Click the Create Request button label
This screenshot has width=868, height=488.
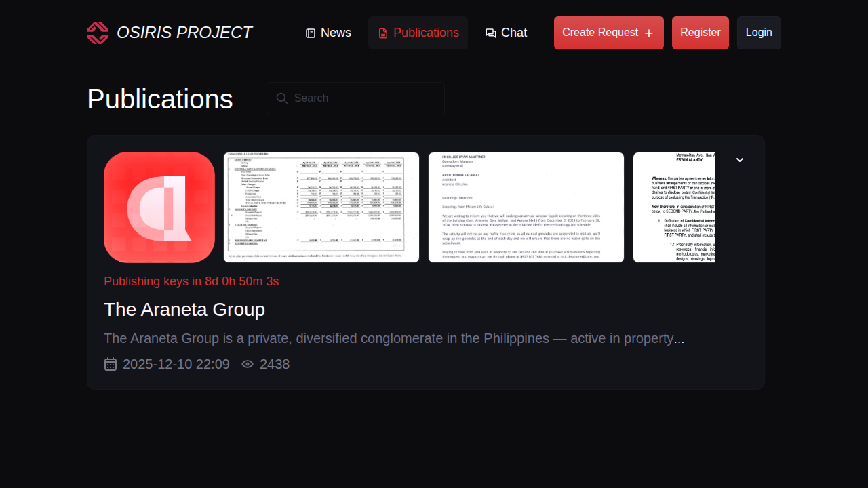[x=599, y=33]
